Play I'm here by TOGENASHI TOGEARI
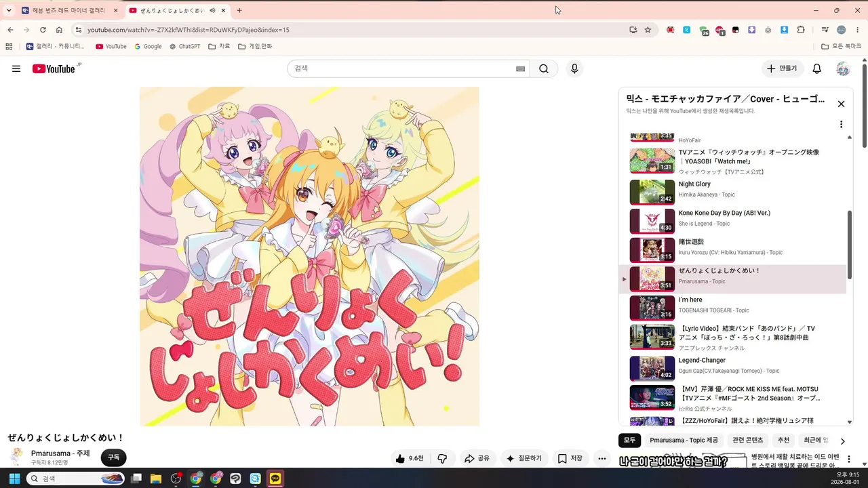This screenshot has height=488, width=868. tap(734, 308)
